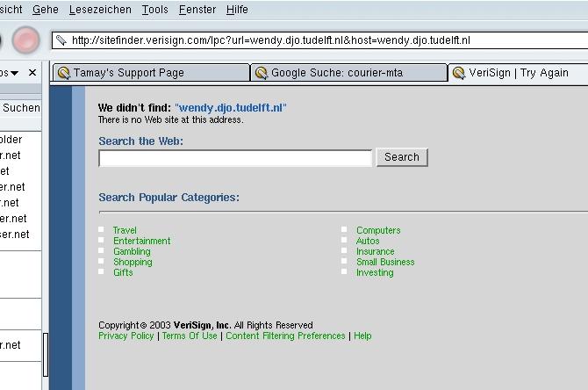Open the Gifts category link
This screenshot has width=588, height=390.
point(123,272)
